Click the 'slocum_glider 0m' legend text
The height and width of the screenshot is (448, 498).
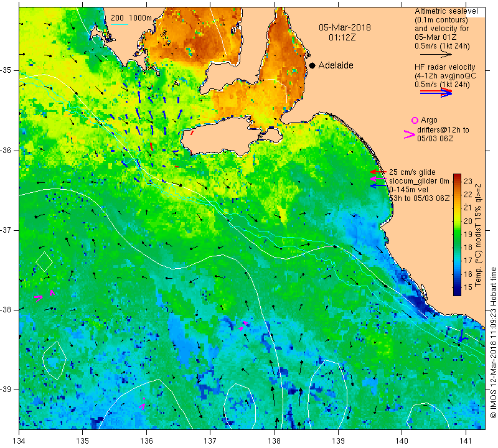pyautogui.click(x=419, y=181)
